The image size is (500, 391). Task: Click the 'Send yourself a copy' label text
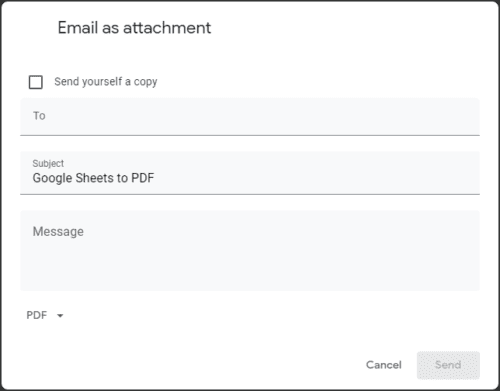106,82
